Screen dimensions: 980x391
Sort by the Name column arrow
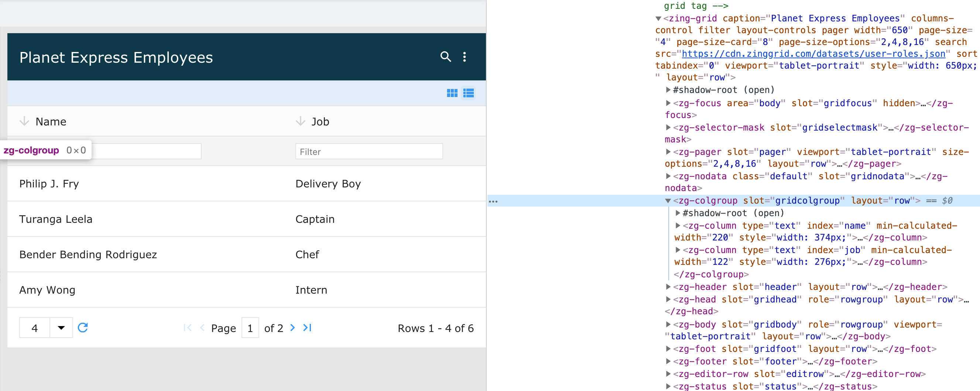click(24, 121)
